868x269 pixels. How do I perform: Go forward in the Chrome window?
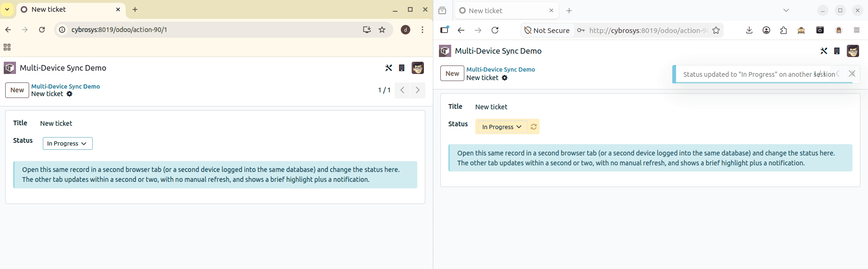(x=25, y=30)
